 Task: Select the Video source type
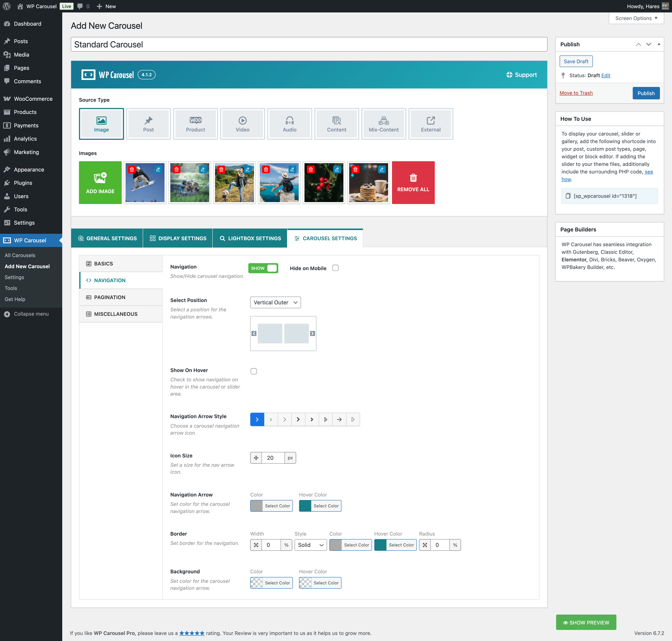(x=242, y=124)
